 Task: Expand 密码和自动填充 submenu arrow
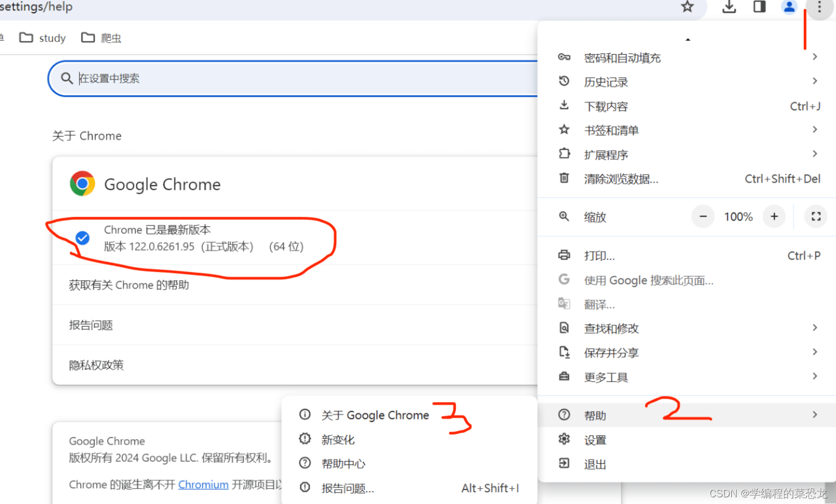click(x=815, y=57)
